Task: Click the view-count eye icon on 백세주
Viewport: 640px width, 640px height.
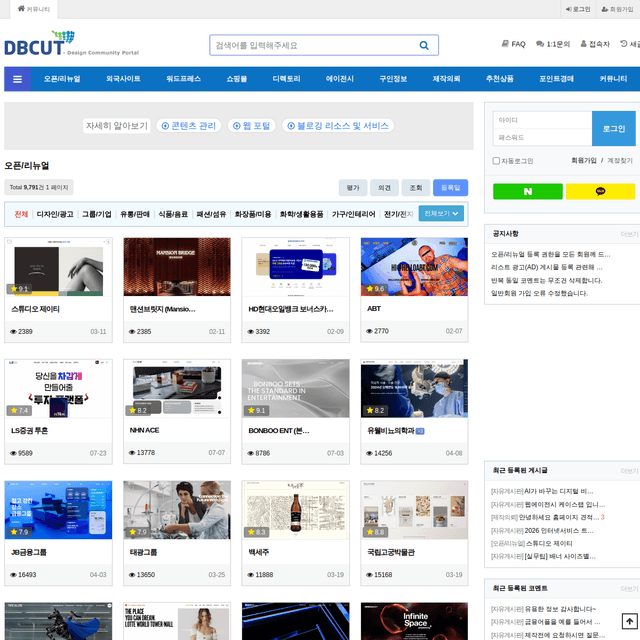Action: [251, 575]
